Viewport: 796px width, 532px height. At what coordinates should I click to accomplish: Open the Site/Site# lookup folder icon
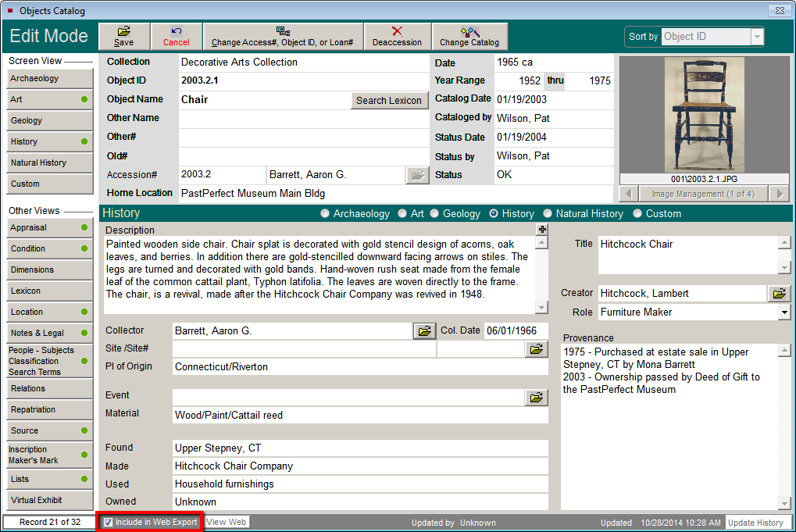pos(535,349)
